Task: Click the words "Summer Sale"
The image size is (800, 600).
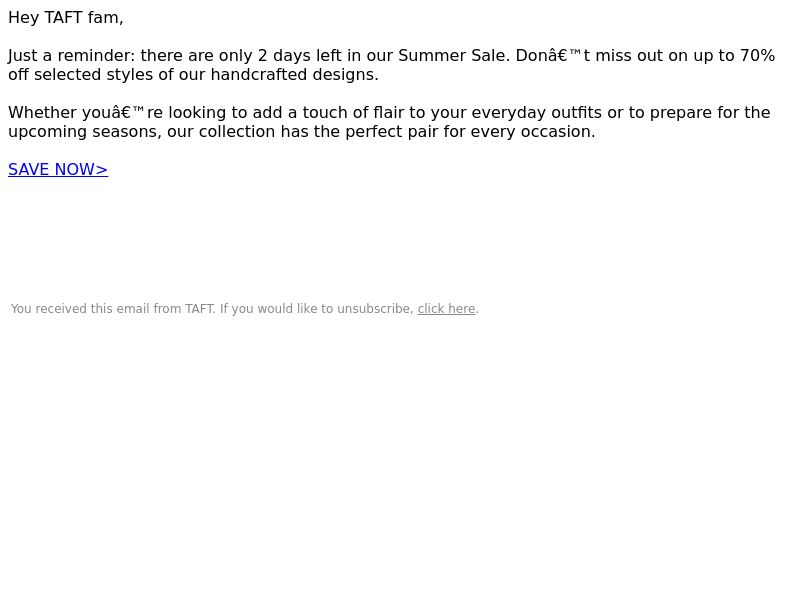Action: click(x=452, y=56)
